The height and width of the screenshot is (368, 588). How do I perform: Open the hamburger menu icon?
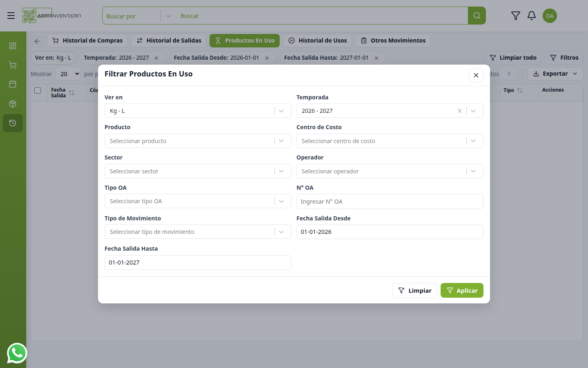[x=11, y=16]
